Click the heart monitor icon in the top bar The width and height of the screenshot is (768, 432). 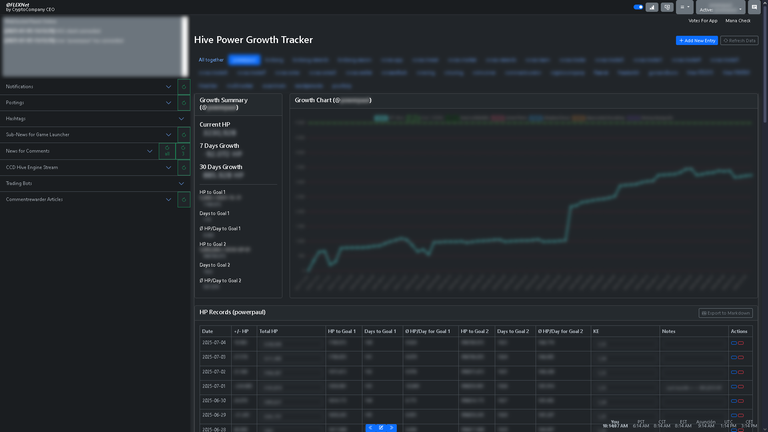pyautogui.click(x=667, y=7)
